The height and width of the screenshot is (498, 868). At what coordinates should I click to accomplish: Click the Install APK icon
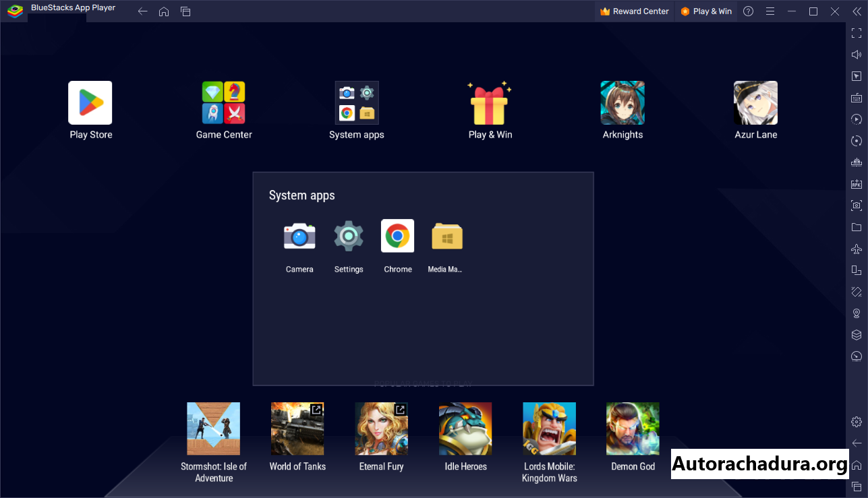click(x=857, y=184)
